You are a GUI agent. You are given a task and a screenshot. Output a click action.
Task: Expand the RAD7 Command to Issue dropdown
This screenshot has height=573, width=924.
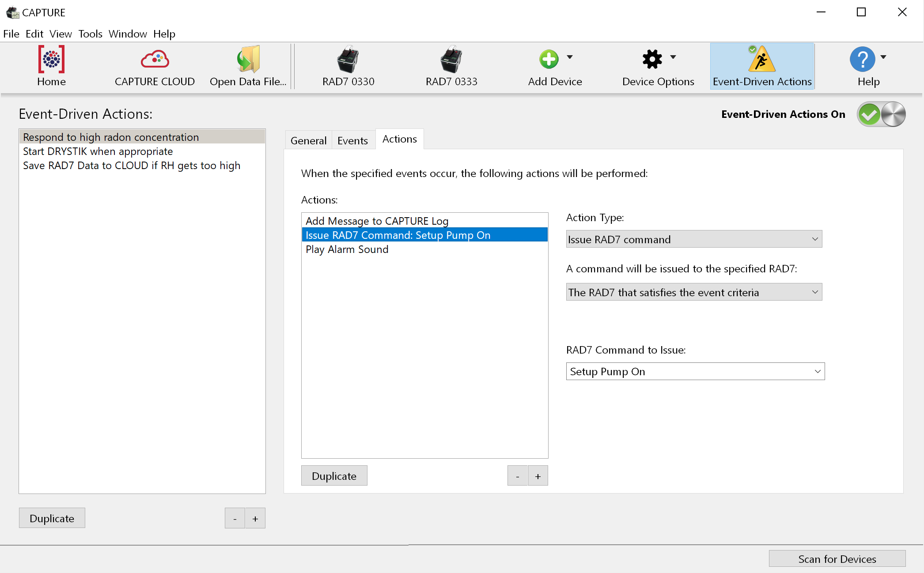tap(695, 371)
